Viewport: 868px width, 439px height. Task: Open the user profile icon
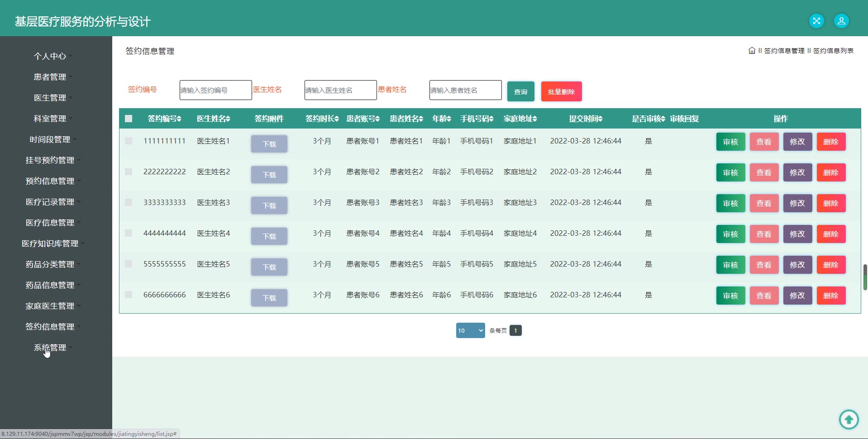click(x=841, y=21)
